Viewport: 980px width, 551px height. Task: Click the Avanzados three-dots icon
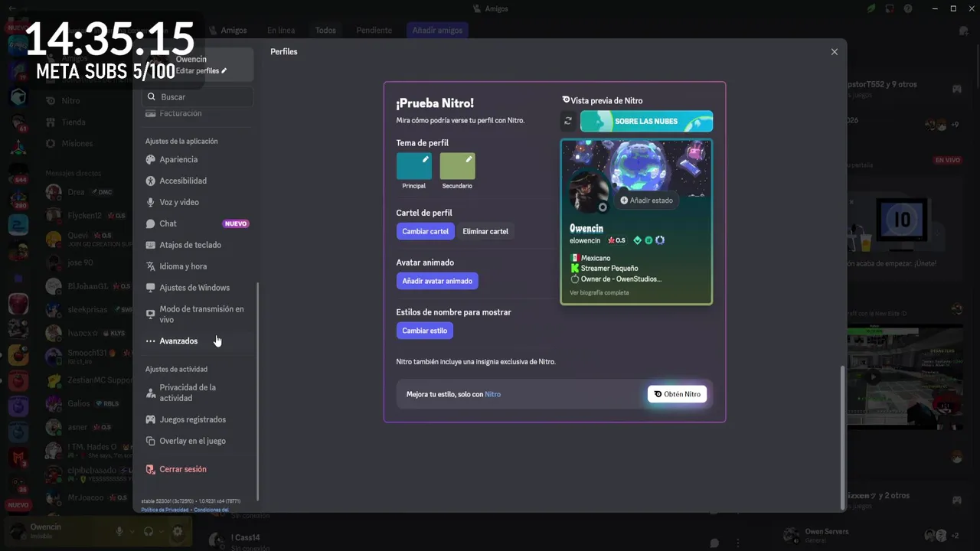[151, 341]
